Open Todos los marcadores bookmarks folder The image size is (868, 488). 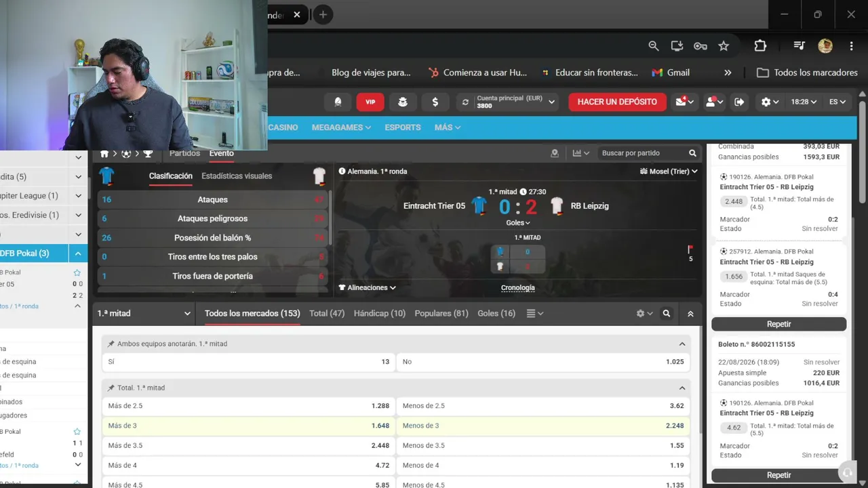coord(807,73)
